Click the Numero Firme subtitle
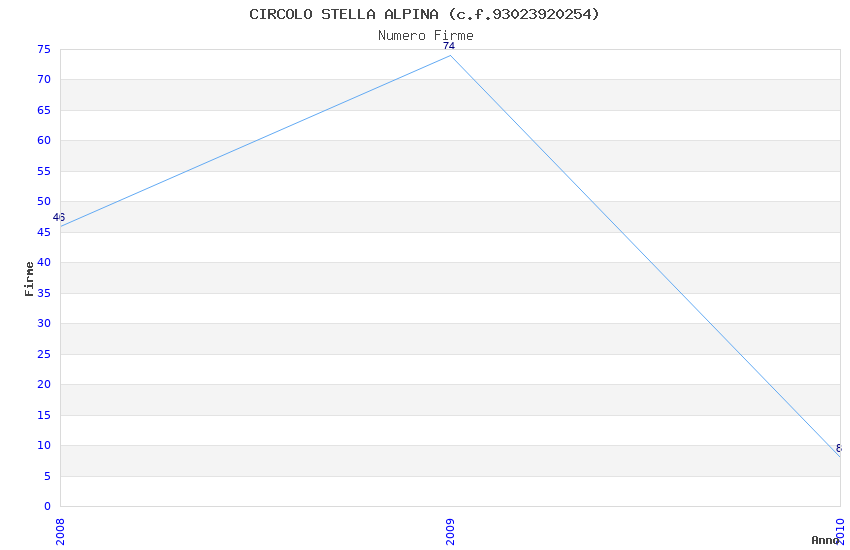850x550 pixels. 426,36
